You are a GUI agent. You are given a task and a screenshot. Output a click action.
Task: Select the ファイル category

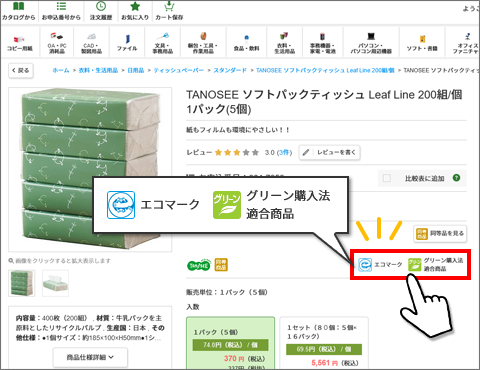click(x=127, y=43)
